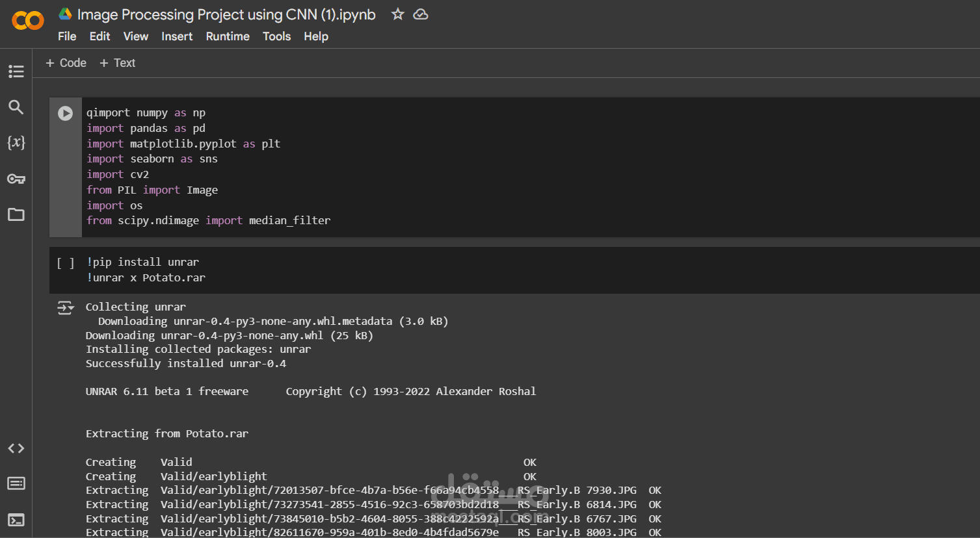Open the terminal icon in sidebar

(x=16, y=520)
